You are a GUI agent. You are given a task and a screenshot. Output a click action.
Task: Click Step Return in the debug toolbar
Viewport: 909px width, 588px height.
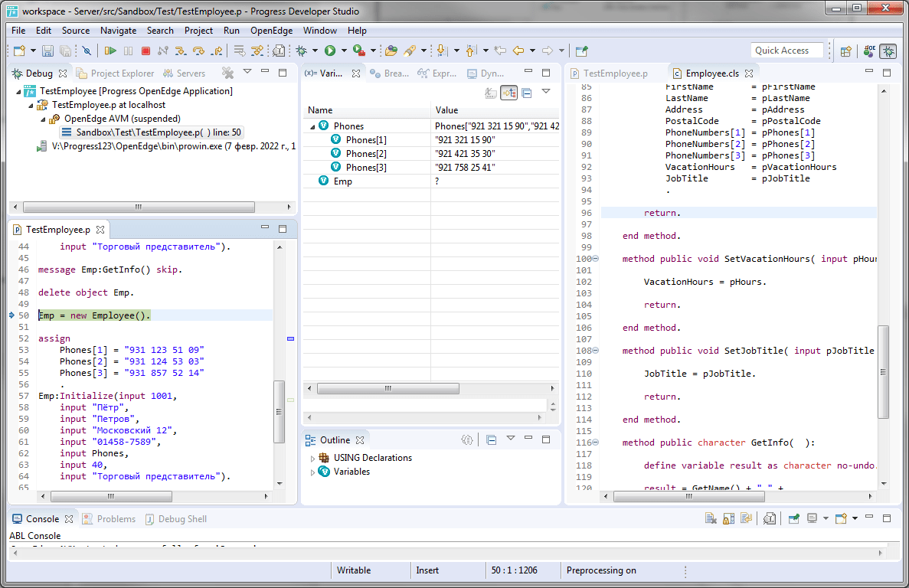click(x=217, y=51)
